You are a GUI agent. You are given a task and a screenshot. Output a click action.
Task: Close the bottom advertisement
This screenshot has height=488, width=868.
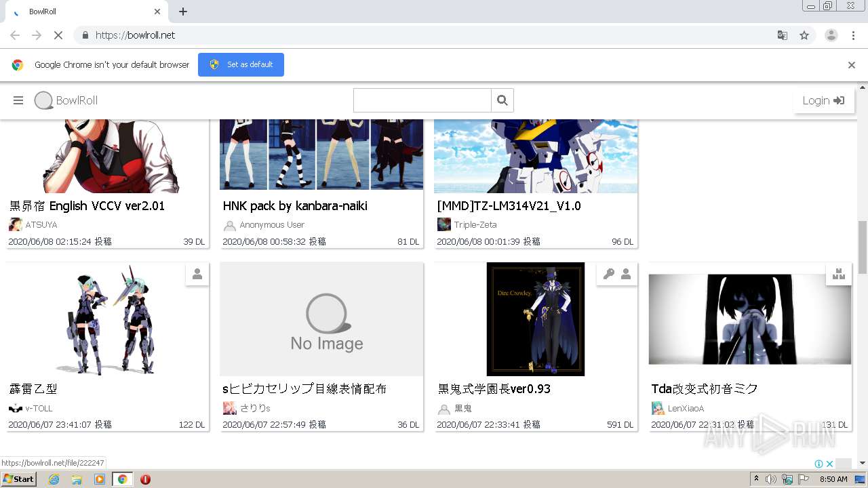(829, 464)
